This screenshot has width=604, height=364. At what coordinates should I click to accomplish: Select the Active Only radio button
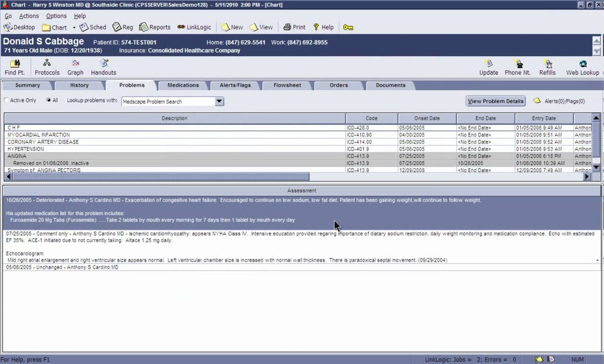coord(7,100)
